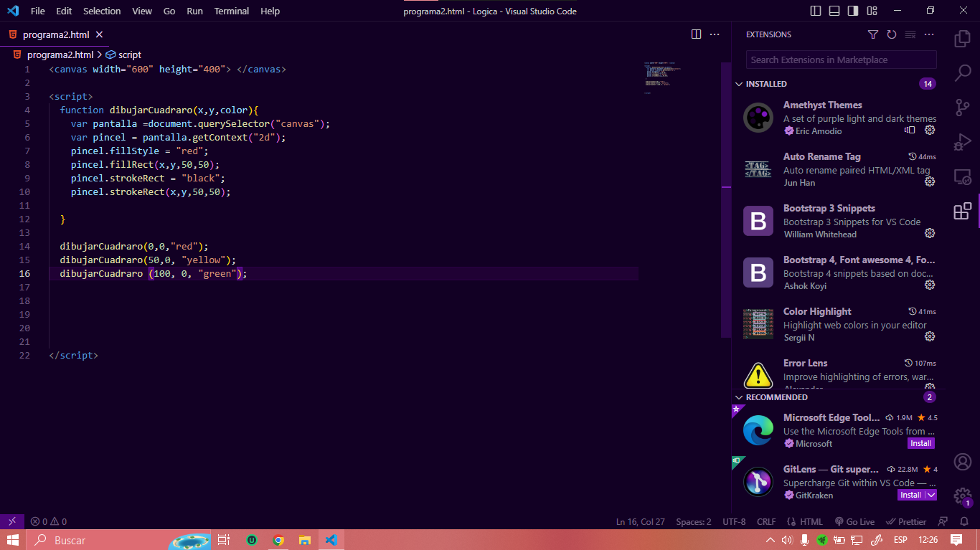Click the VS Code logo icon
The width and height of the screenshot is (980, 550).
pos(12,11)
